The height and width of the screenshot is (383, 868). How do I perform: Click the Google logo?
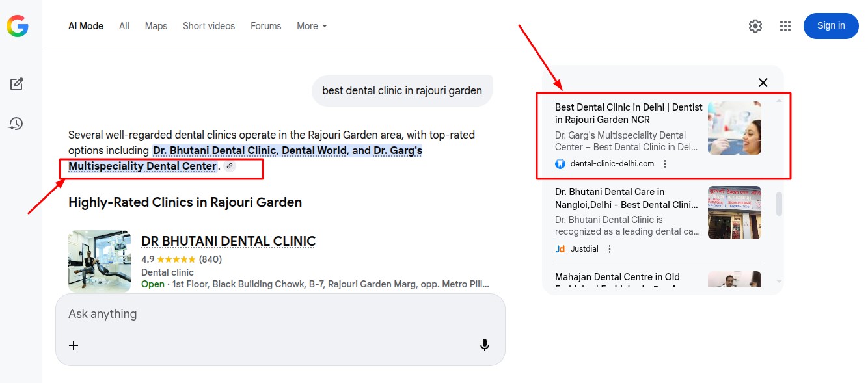tap(18, 26)
